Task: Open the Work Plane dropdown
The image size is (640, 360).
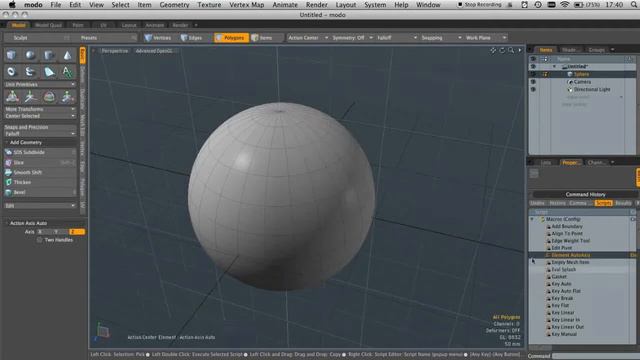Action: point(486,38)
